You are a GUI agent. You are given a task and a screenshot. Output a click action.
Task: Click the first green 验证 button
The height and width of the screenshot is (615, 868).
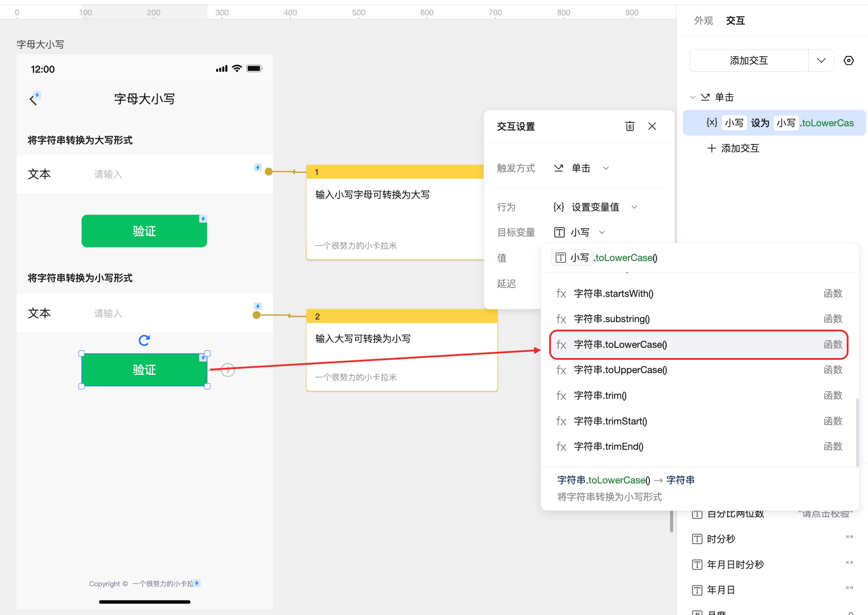coord(144,231)
